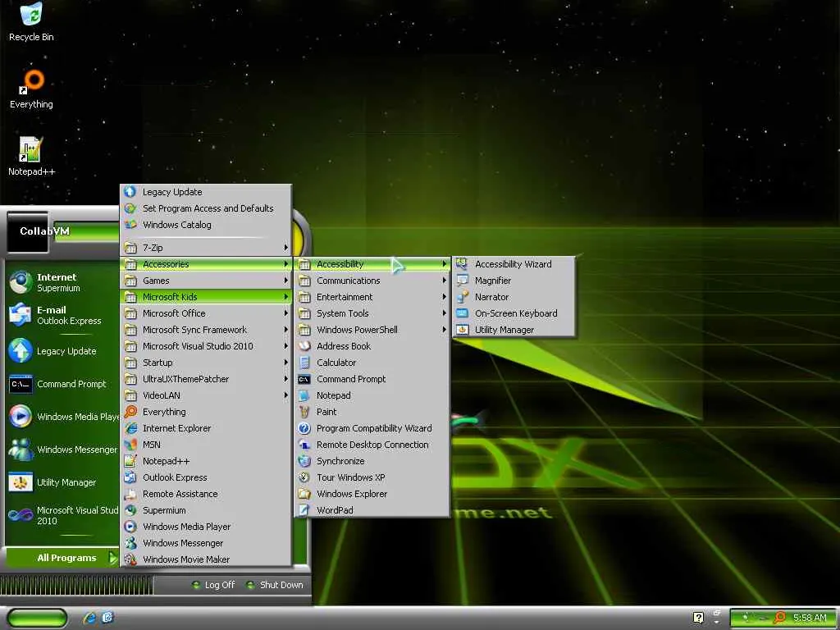840x630 pixels.
Task: Open Accessibility Wizard
Action: point(514,264)
